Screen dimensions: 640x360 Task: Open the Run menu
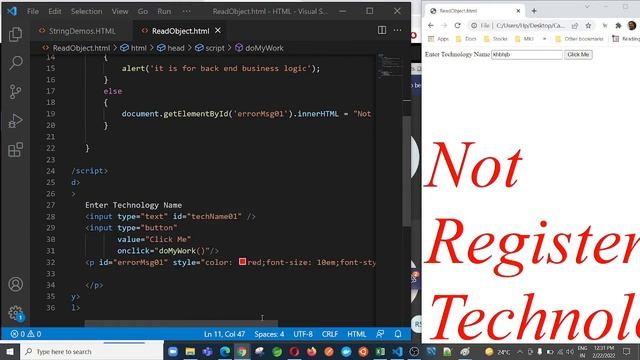click(164, 11)
